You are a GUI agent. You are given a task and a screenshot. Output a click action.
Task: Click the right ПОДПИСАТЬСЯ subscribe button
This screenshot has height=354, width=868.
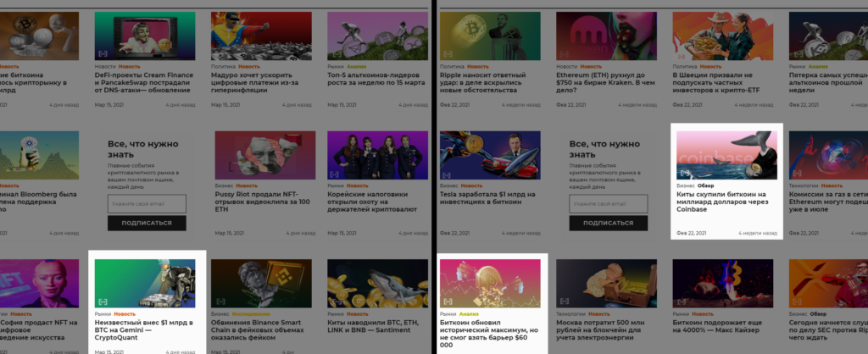pos(609,223)
